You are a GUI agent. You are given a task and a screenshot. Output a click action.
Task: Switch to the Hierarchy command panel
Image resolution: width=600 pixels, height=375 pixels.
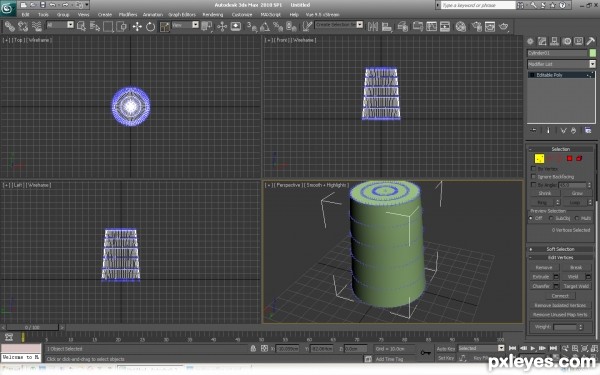[x=554, y=41]
